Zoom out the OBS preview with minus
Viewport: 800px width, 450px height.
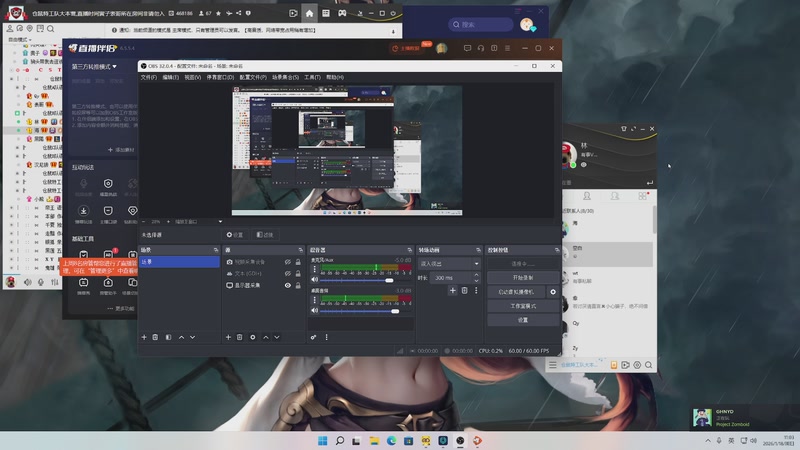[x=143, y=222]
